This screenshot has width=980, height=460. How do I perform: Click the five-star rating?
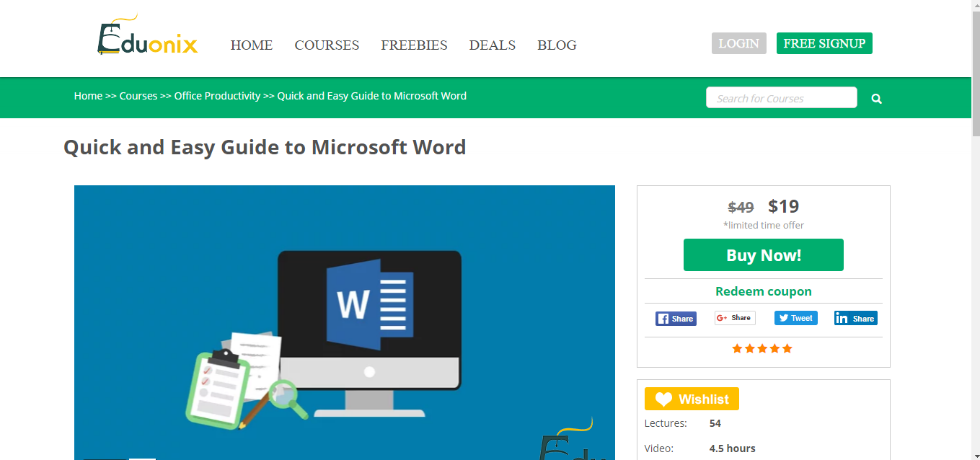pos(762,349)
